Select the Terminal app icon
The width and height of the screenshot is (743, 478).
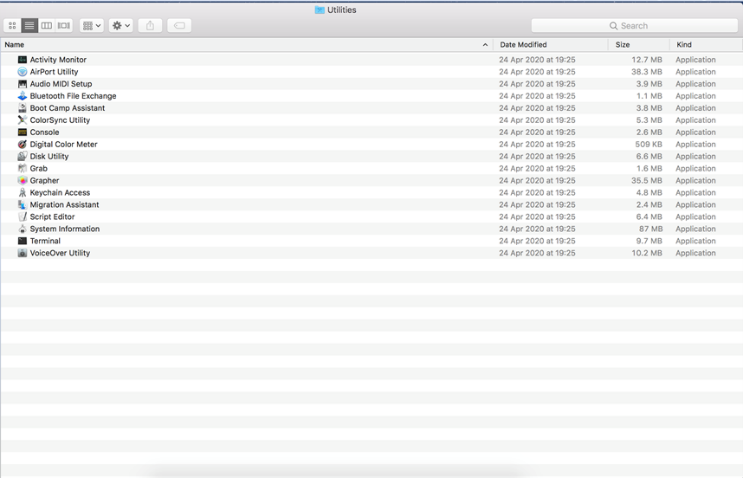coord(22,241)
